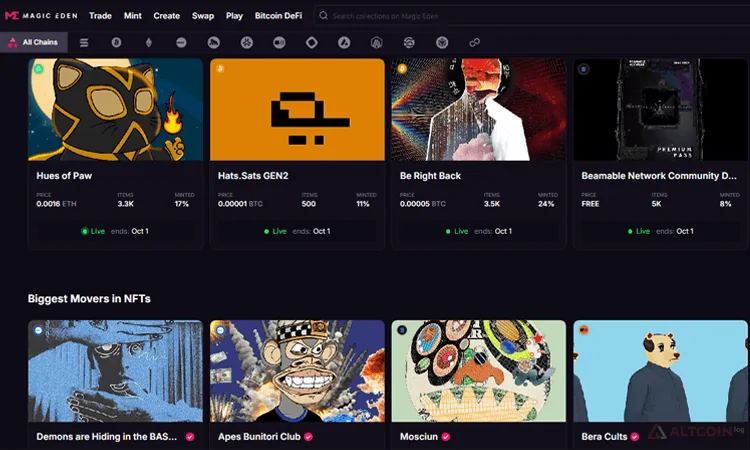This screenshot has width=750, height=450.
Task: Focus the Search collections on Magic Eden field
Action: pos(532,16)
